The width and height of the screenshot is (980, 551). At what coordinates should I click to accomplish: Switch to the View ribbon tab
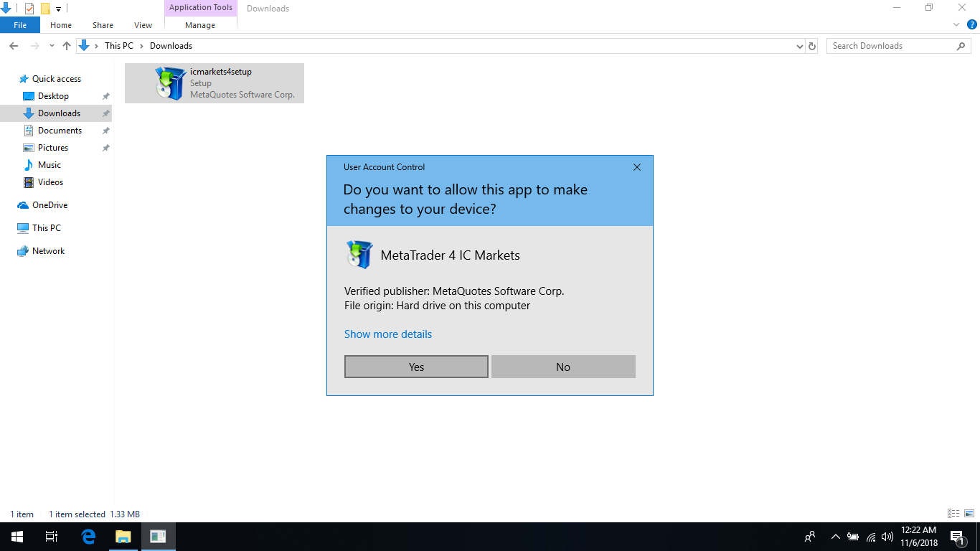pos(143,25)
